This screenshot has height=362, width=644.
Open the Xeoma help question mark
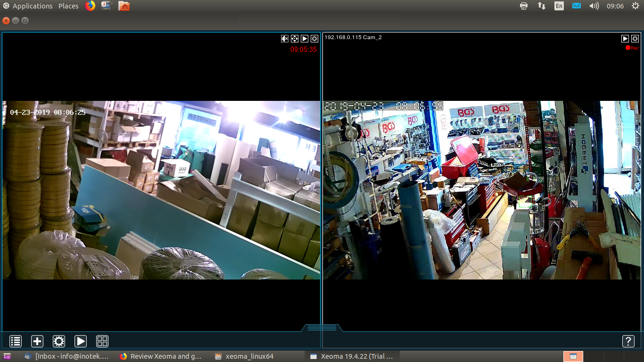coord(628,341)
